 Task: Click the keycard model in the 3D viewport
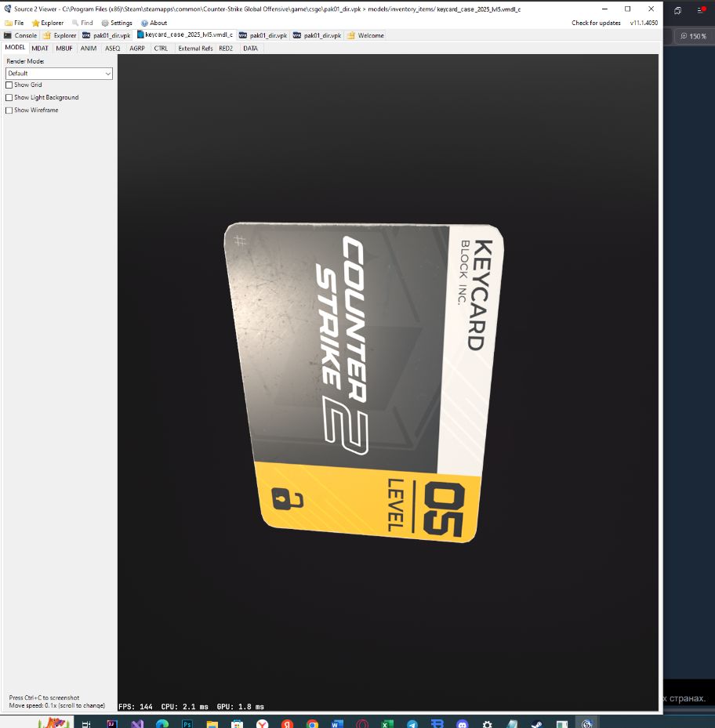pyautogui.click(x=364, y=382)
